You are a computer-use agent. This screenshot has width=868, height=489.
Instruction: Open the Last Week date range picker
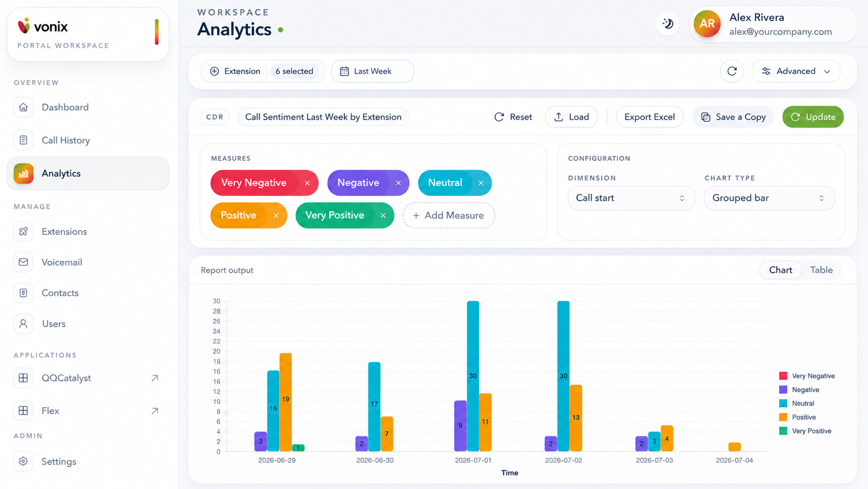[x=373, y=71]
